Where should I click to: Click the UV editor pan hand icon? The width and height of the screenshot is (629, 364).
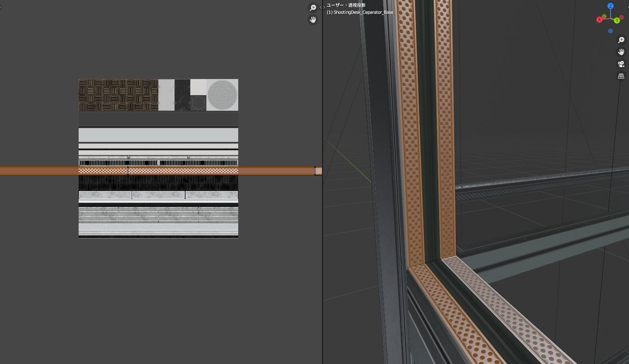pos(313,20)
